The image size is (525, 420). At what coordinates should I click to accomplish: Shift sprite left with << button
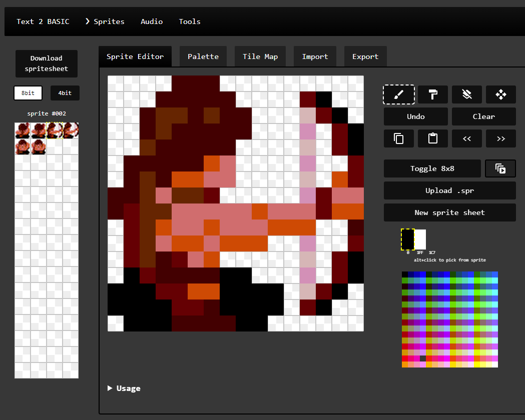coord(466,138)
